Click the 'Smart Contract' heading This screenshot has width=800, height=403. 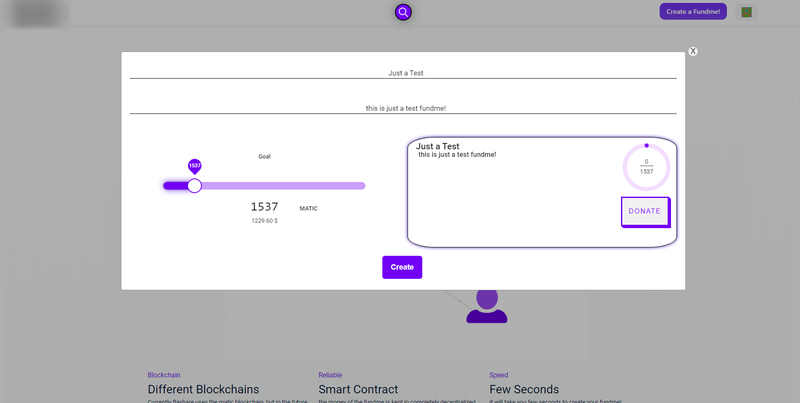[x=358, y=389]
